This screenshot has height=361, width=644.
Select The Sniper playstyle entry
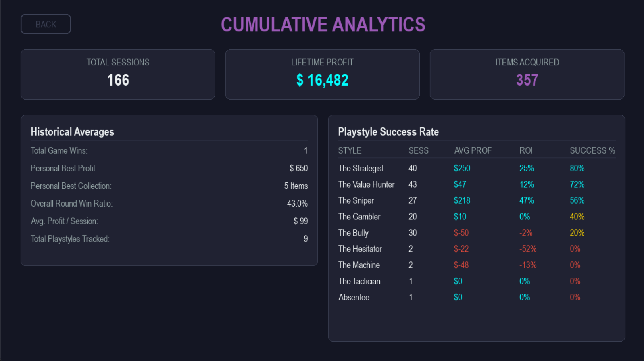[x=356, y=200]
